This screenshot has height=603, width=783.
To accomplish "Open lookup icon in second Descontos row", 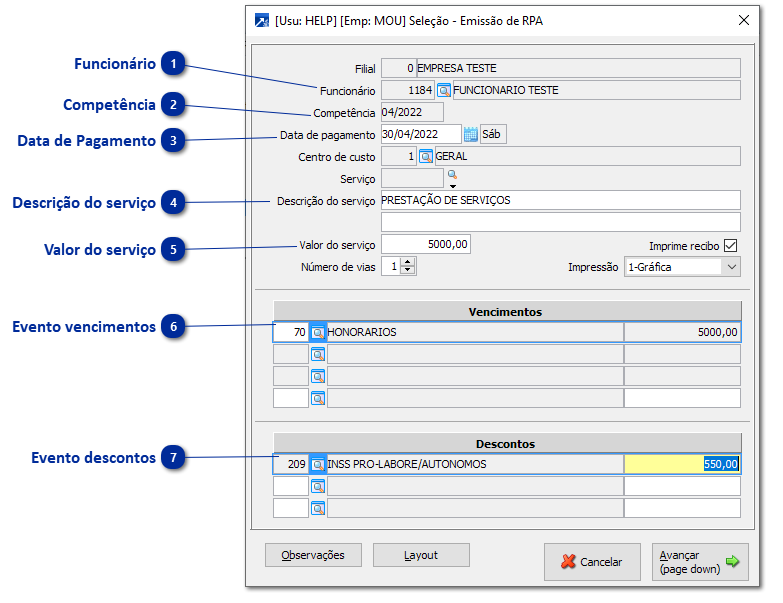I will click(318, 486).
